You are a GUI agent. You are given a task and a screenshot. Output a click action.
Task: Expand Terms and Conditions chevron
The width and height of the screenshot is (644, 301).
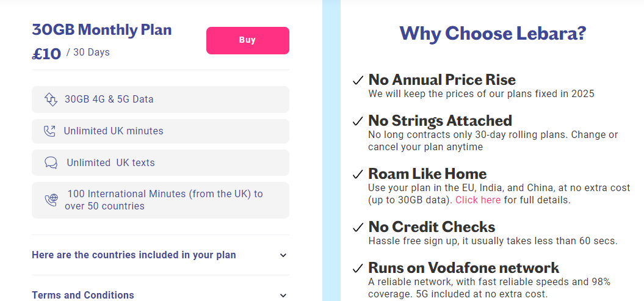pos(283,296)
